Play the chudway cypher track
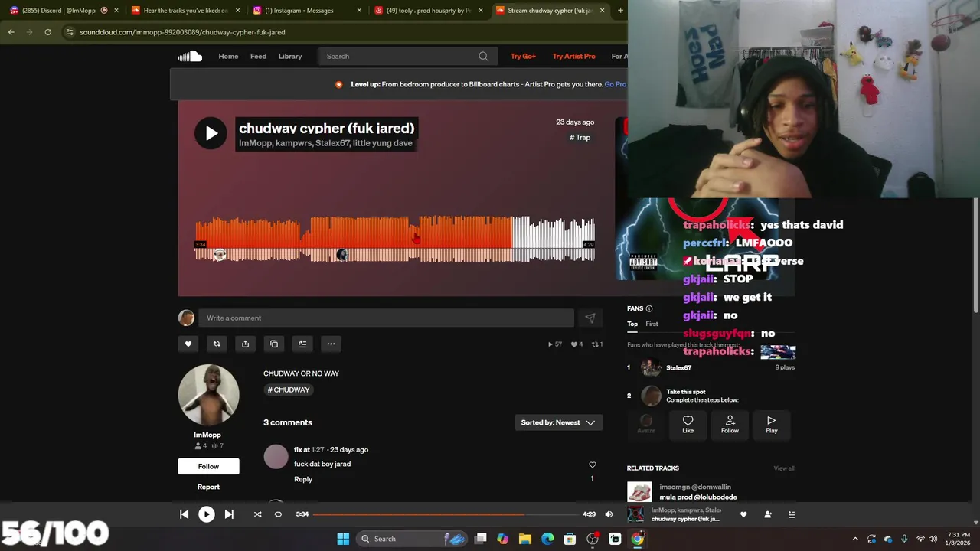980x551 pixels. tap(211, 133)
